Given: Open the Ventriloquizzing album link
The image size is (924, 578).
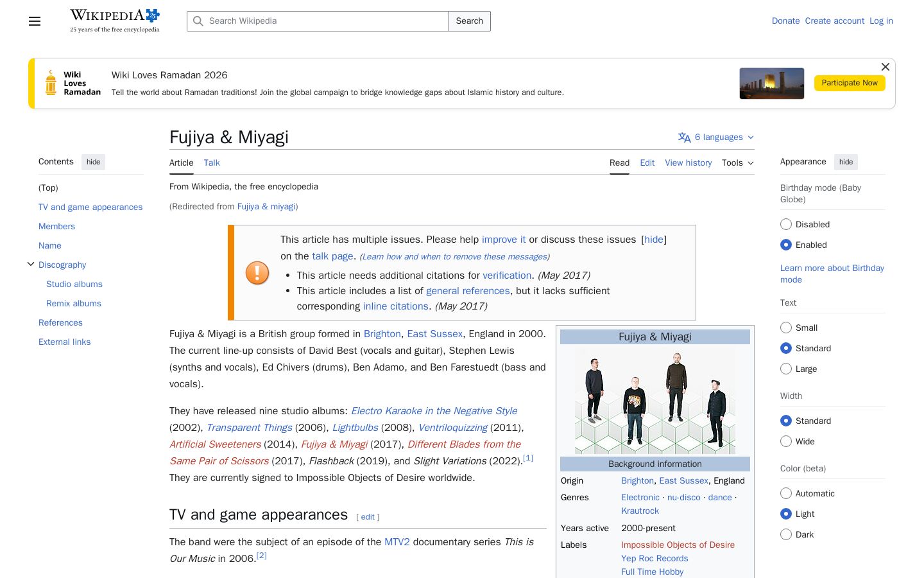Looking at the screenshot, I should pos(453,428).
